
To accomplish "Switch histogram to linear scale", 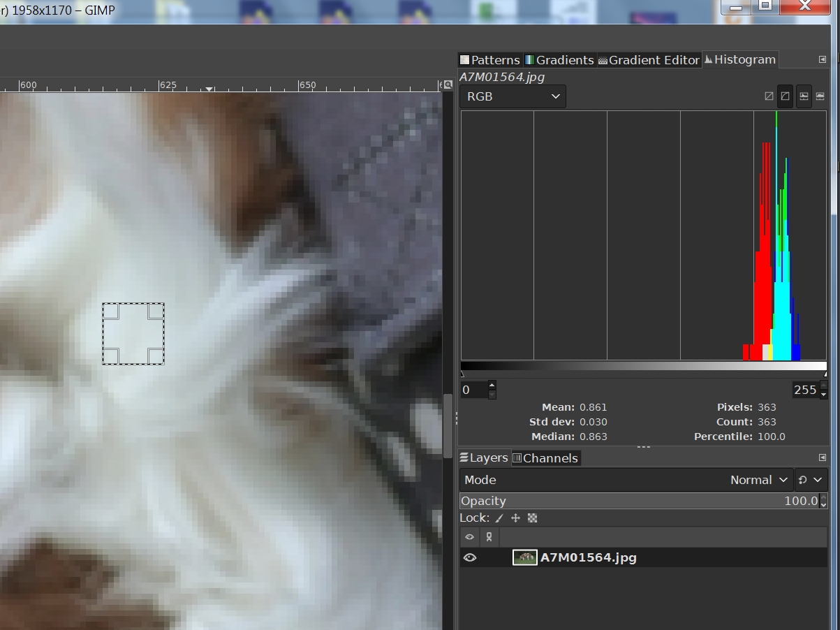I will click(769, 96).
